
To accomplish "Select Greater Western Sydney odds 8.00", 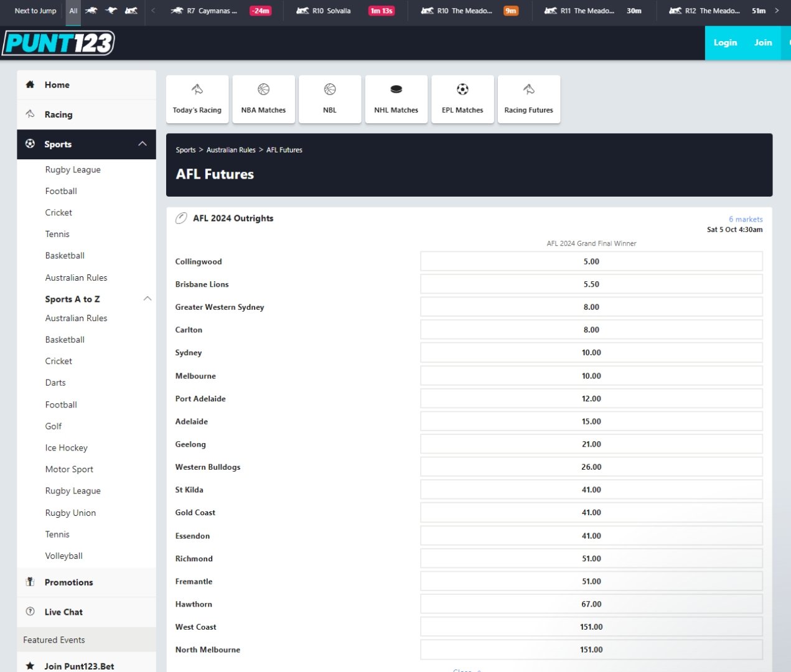I will pos(591,307).
